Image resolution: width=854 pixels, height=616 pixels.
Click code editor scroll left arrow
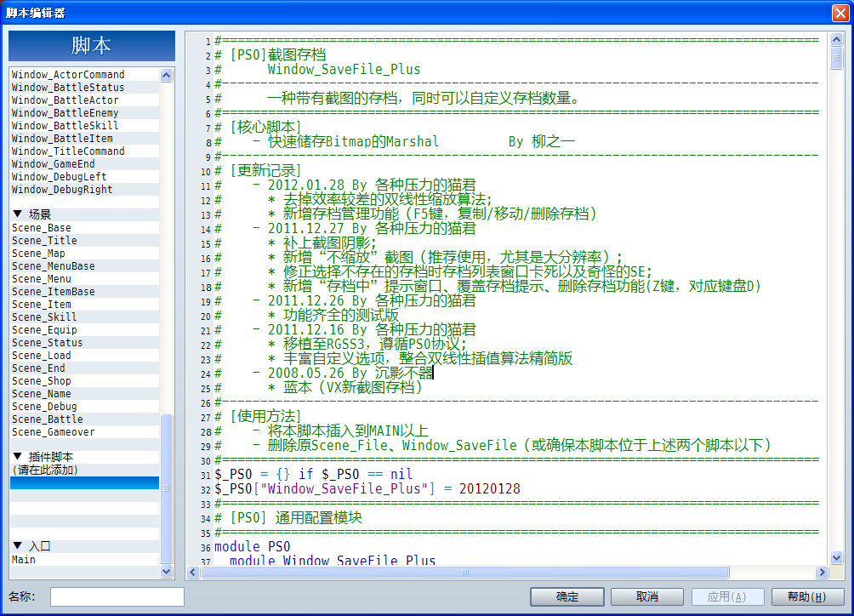193,572
